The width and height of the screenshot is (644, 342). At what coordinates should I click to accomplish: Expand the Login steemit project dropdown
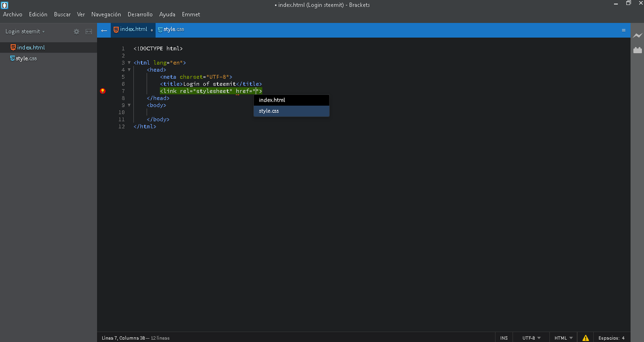(25, 31)
